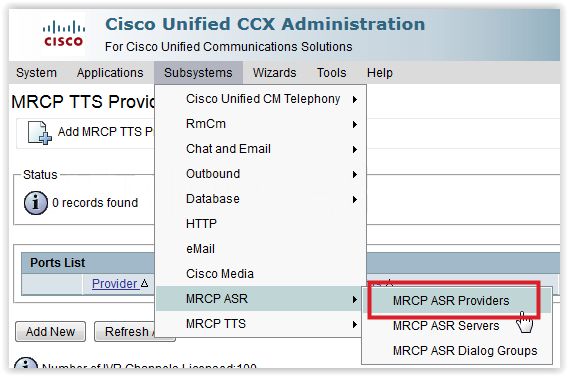Screen dimensions: 568x376
Task: Click the arrow next to RmCm
Action: point(355,124)
